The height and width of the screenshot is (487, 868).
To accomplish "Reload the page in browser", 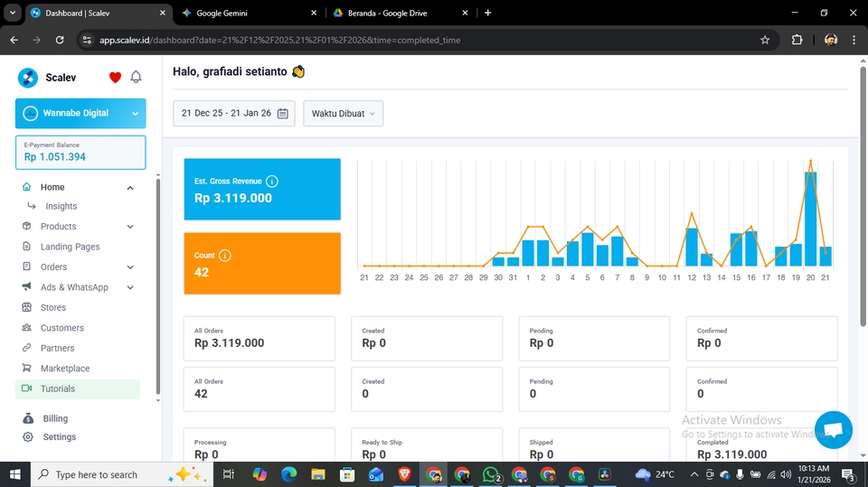I will tap(60, 40).
